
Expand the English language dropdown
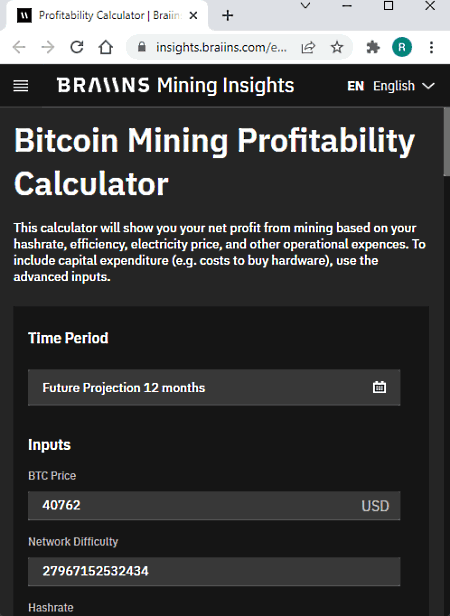pyautogui.click(x=391, y=86)
